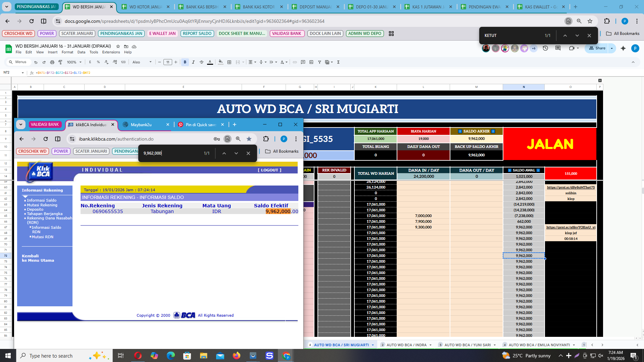The width and height of the screenshot is (644, 362).
Task: Open the prnt.sc/d8y8oMThet7S link cell
Action: pos(571,188)
